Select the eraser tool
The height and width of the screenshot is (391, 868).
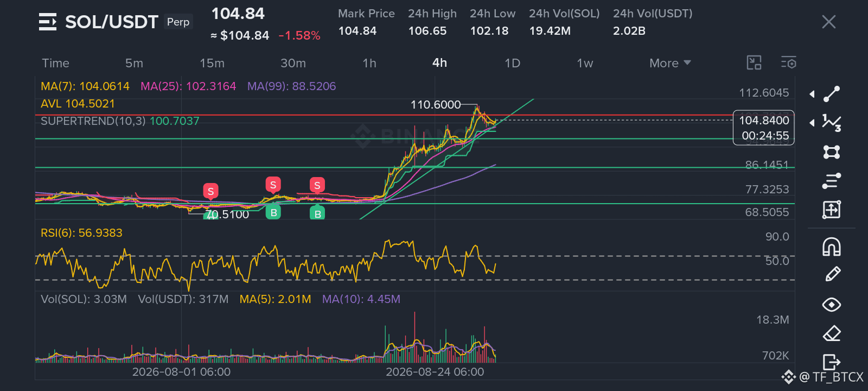click(x=832, y=333)
